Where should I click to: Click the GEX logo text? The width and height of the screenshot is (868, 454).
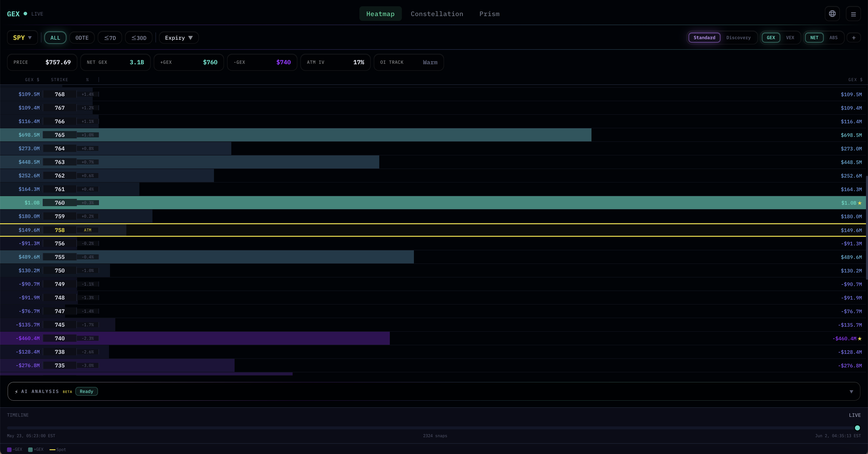pos(13,14)
